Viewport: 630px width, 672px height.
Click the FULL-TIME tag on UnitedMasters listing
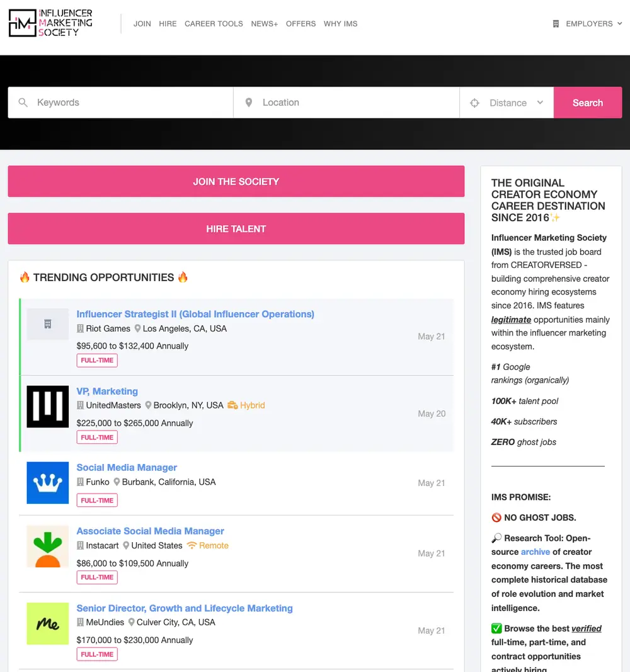[x=97, y=437]
